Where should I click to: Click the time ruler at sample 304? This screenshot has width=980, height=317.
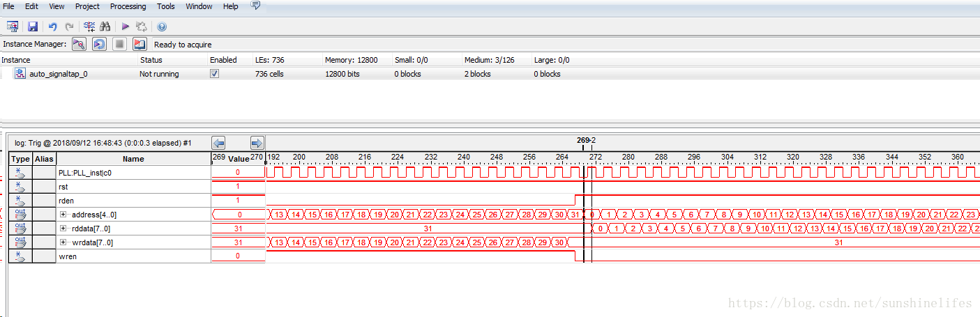[x=728, y=157]
